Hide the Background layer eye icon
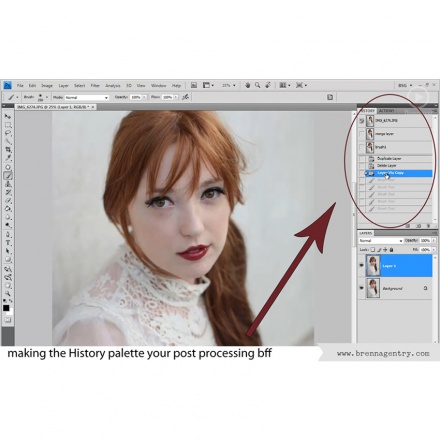440x440 pixels. click(x=362, y=288)
